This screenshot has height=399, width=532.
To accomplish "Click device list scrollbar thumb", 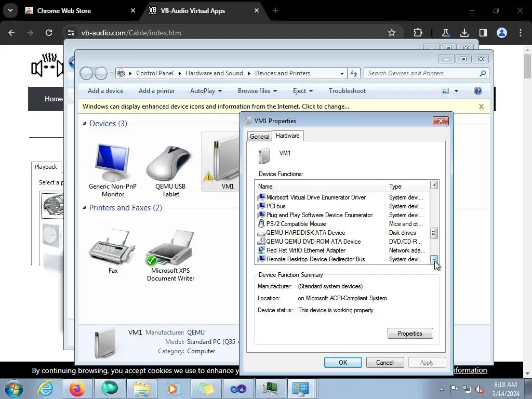I will click(434, 233).
